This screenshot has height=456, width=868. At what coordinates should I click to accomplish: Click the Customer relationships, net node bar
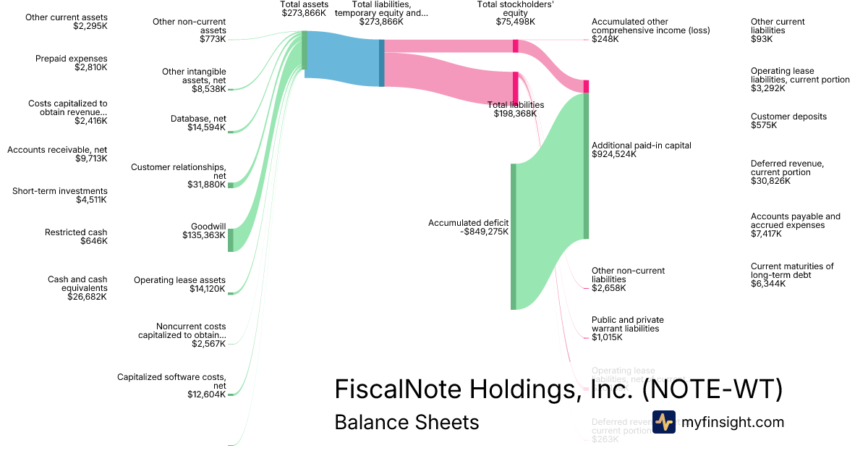pos(231,185)
